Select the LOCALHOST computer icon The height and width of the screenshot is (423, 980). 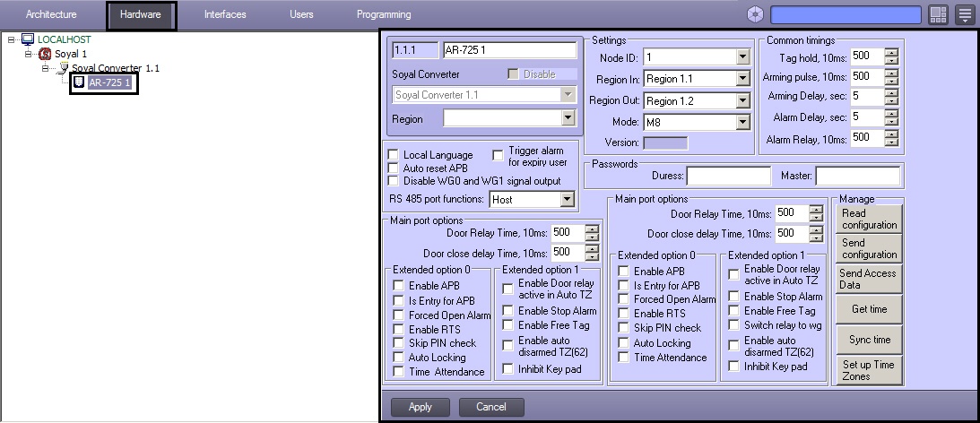point(28,39)
